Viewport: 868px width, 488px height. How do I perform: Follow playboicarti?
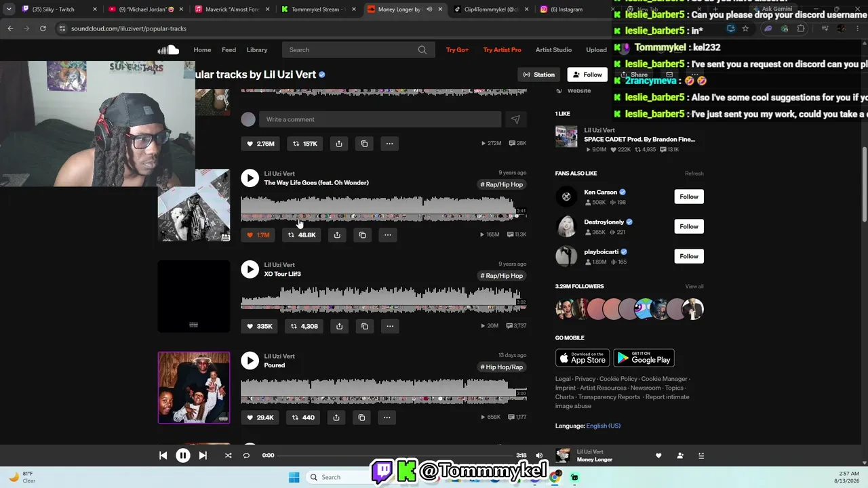click(689, 256)
